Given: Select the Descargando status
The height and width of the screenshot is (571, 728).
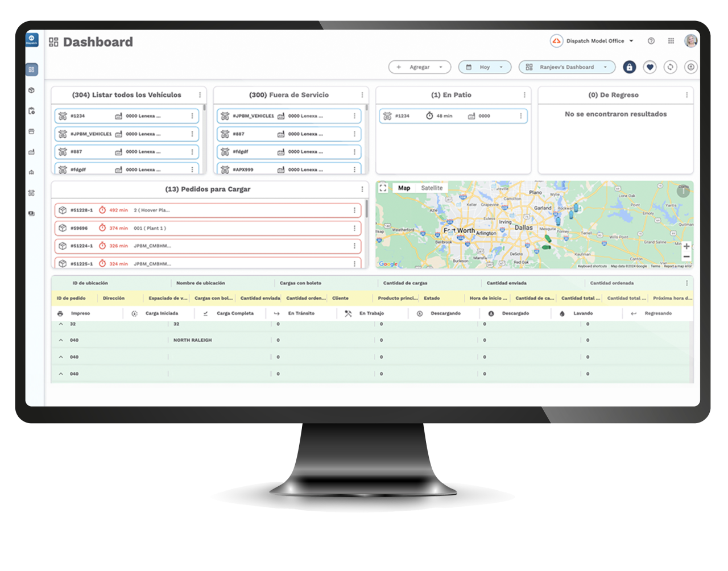Looking at the screenshot, I should coord(439,313).
